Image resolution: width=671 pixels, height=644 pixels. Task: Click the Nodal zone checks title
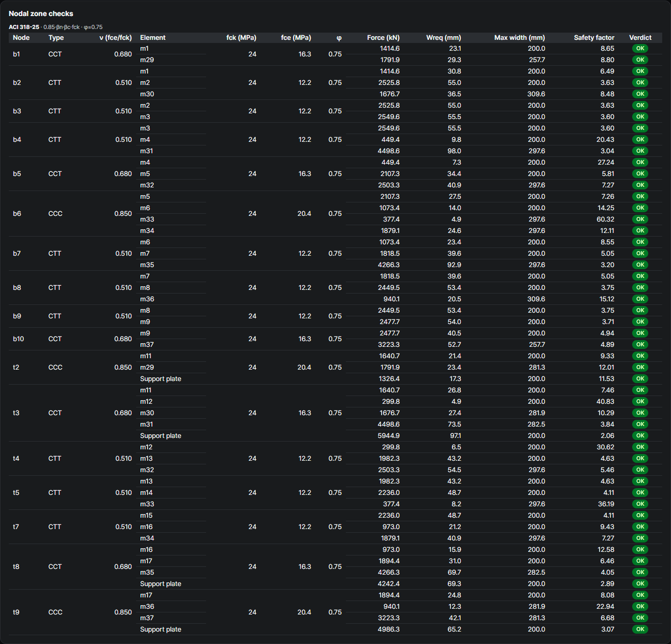(x=41, y=14)
